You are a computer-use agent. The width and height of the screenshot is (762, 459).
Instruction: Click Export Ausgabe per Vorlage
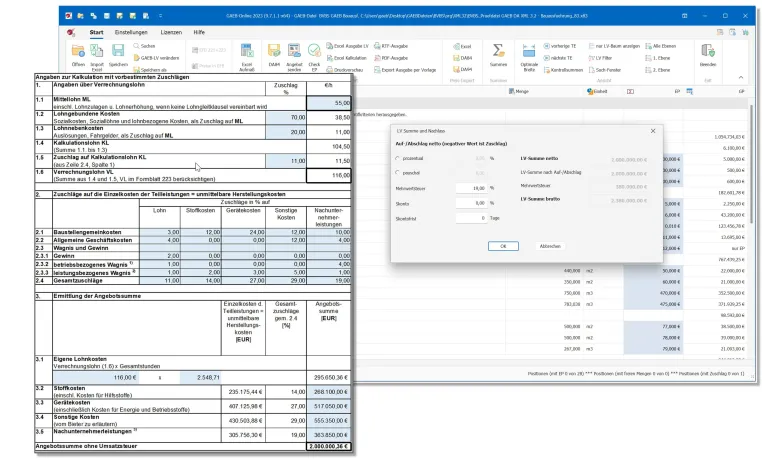tap(405, 70)
